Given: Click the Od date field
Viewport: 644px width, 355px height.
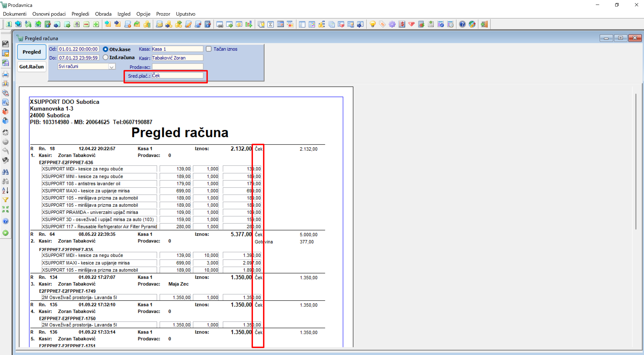Looking at the screenshot, I should [78, 49].
